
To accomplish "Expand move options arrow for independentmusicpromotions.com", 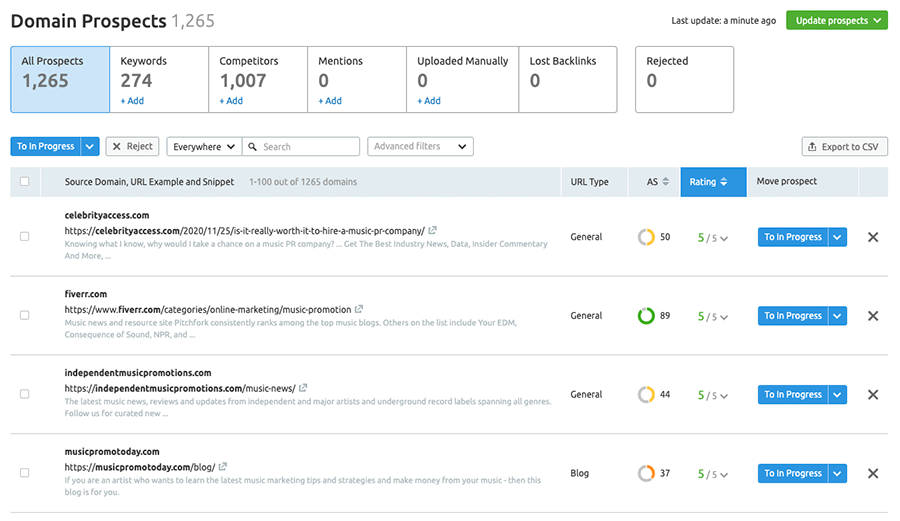I will tap(837, 395).
